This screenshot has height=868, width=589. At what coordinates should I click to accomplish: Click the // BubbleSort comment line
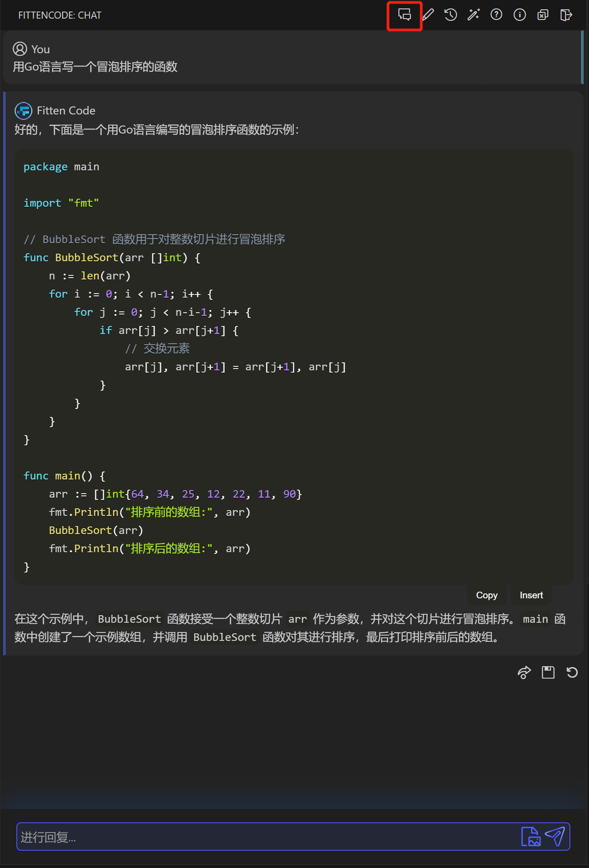click(154, 239)
